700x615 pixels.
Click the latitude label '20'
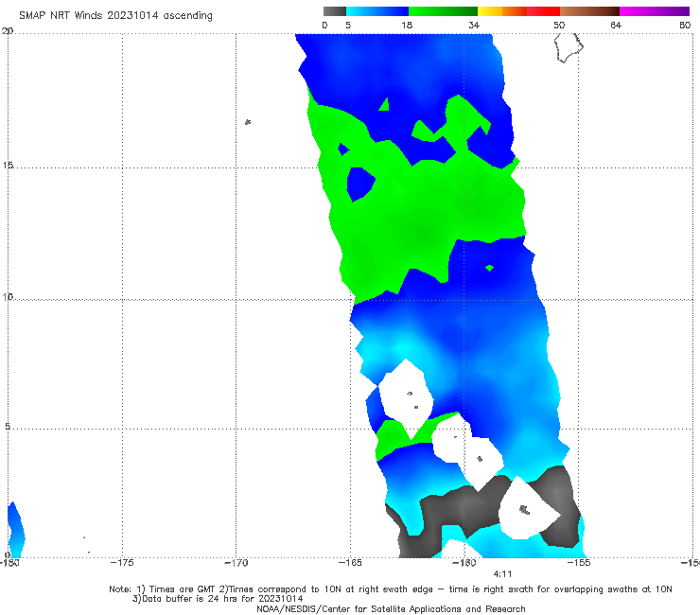[8, 30]
